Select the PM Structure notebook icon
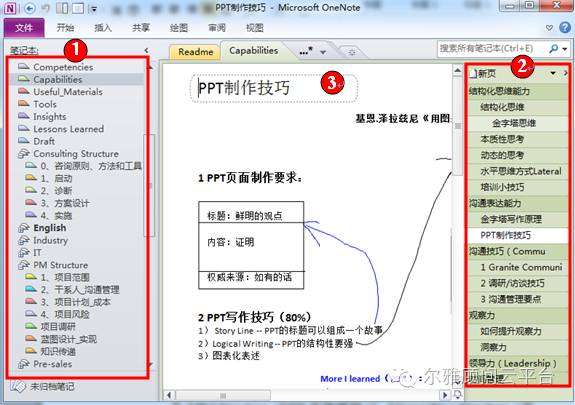This screenshot has width=575, height=405. click(24, 265)
